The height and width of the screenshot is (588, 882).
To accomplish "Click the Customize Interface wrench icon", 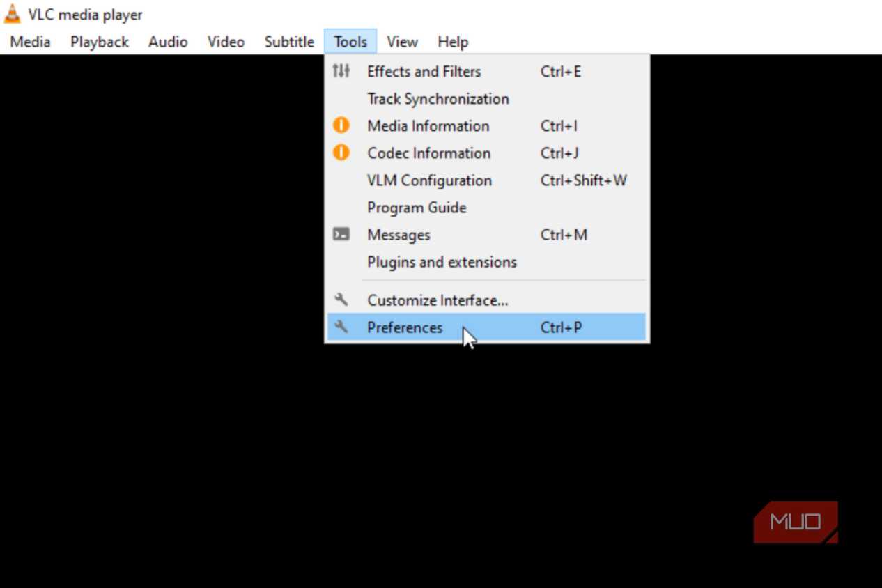I will pyautogui.click(x=341, y=300).
